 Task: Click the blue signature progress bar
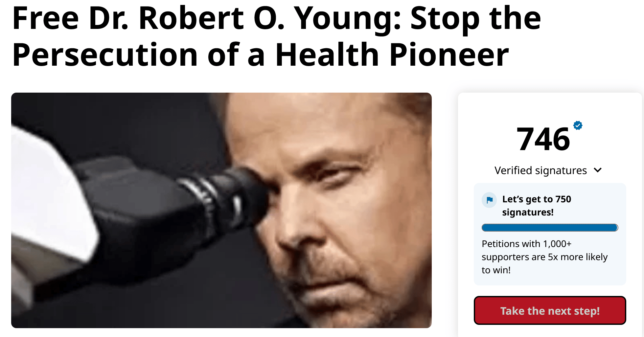coord(550,228)
